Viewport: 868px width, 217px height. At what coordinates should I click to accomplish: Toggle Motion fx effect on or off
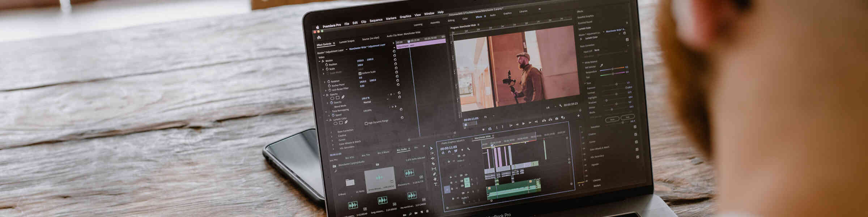click(x=323, y=61)
